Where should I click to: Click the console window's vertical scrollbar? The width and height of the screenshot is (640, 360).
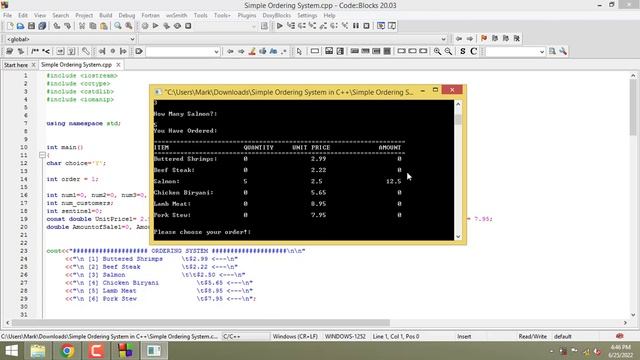click(458, 170)
